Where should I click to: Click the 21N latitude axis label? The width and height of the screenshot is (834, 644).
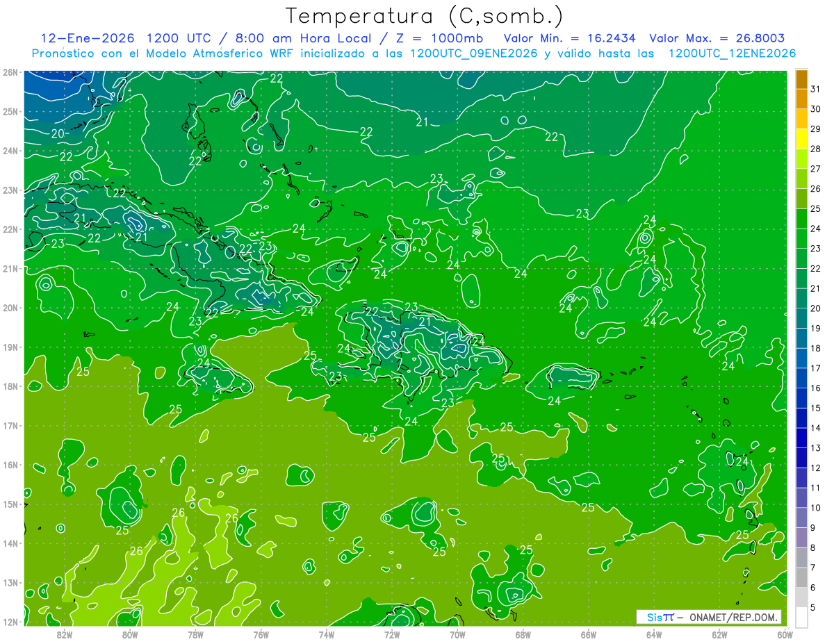pos(10,269)
